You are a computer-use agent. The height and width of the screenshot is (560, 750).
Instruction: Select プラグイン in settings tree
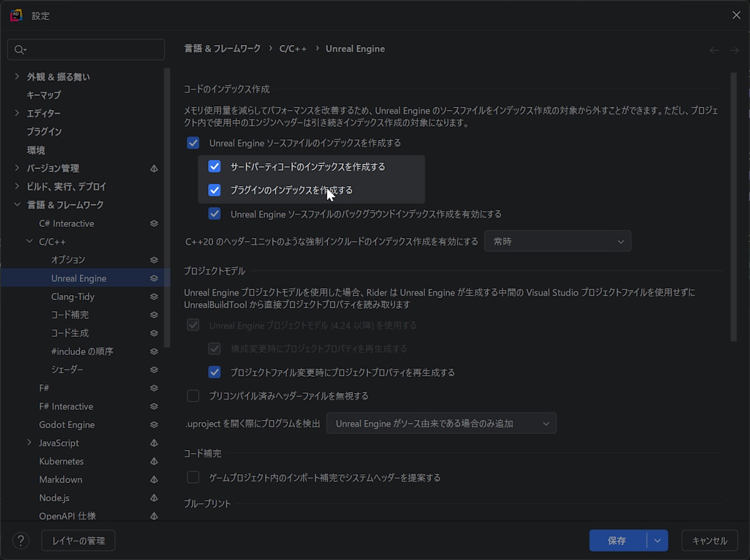(x=44, y=132)
